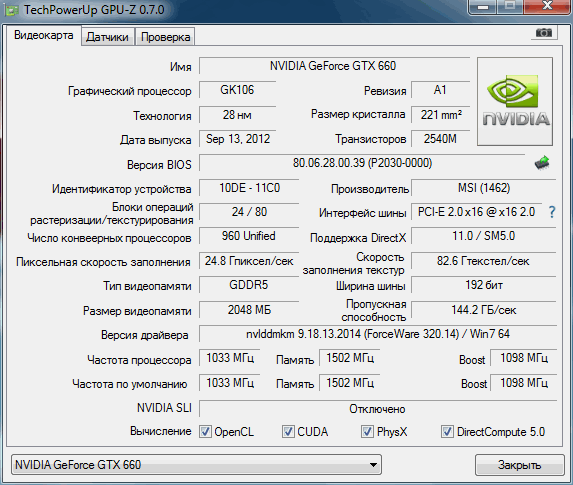Image resolution: width=573 pixels, height=485 pixels.
Task: Switch to the Датчики tab
Action: pos(107,37)
